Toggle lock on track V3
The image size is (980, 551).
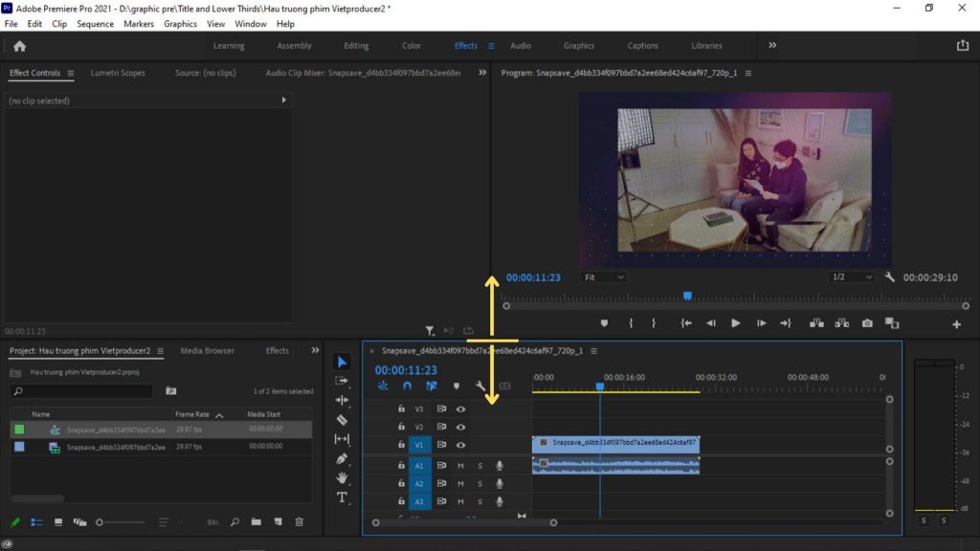pyautogui.click(x=401, y=408)
